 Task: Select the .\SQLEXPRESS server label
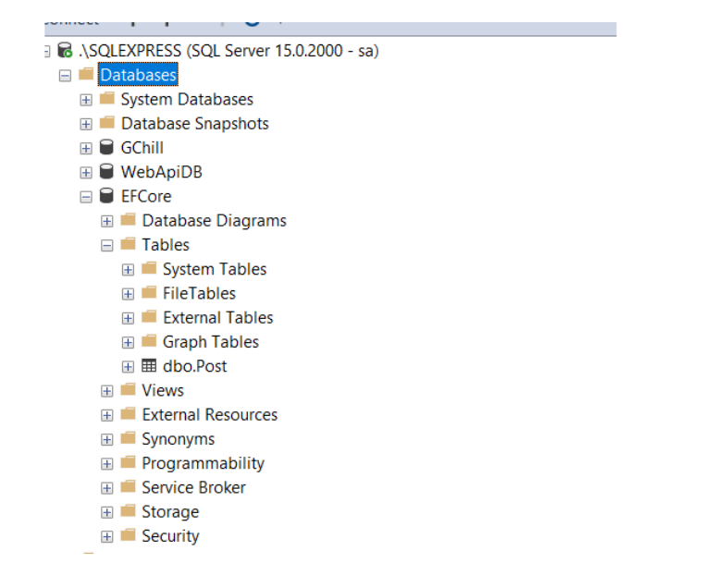click(x=228, y=51)
